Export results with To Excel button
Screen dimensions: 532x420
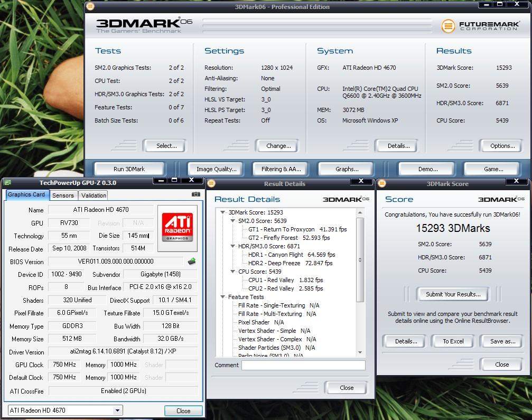(453, 341)
